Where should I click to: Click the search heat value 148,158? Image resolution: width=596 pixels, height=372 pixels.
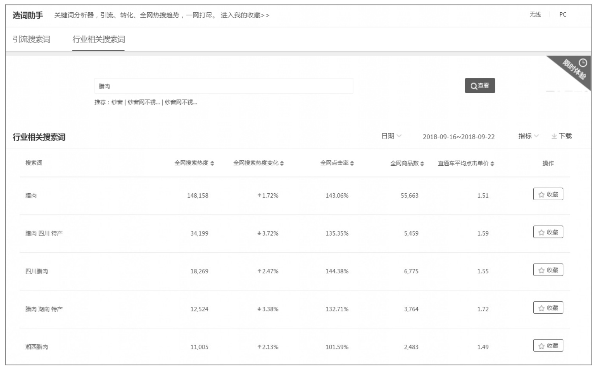(197, 196)
